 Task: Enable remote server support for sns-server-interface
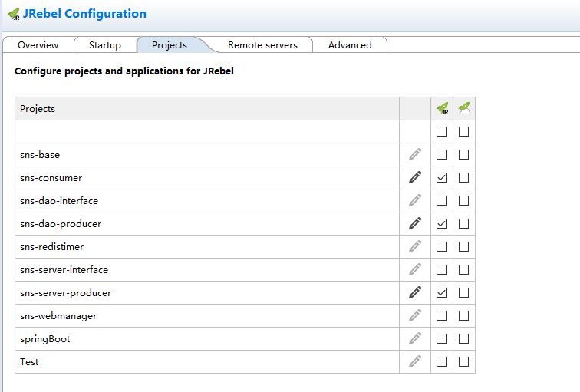click(463, 269)
